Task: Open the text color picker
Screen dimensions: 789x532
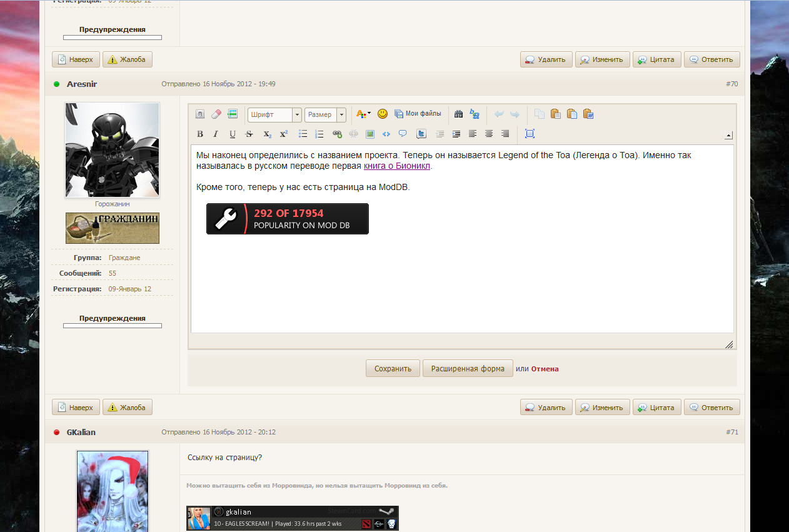Action: coord(363,114)
